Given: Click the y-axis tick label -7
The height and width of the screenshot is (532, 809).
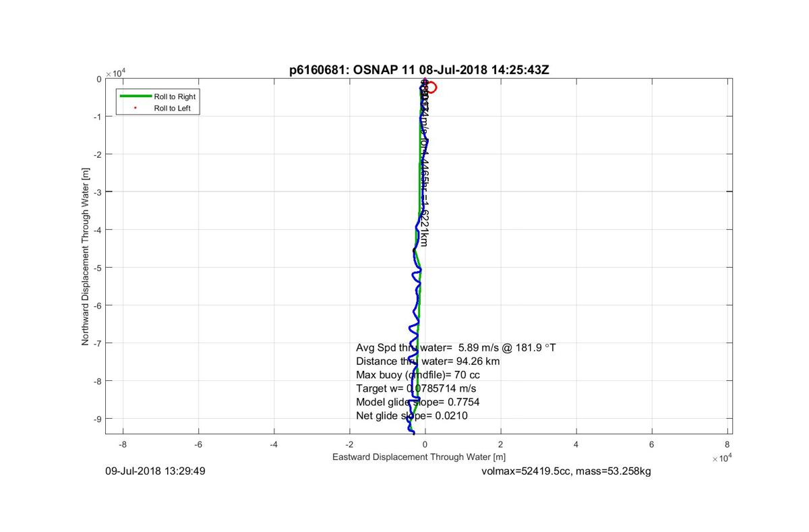Looking at the screenshot, I should pyautogui.click(x=97, y=344).
